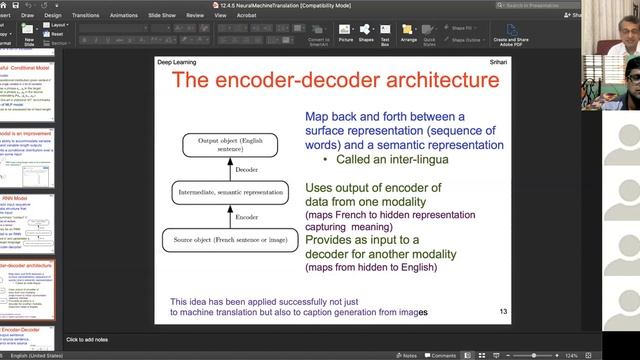This screenshot has width=640, height=360.
Task: Toggle the Notes pane in status bar
Action: (x=407, y=356)
